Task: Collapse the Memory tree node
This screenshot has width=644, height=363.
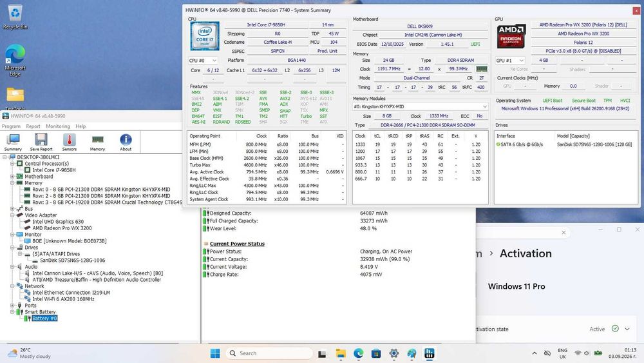Action: (x=13, y=183)
